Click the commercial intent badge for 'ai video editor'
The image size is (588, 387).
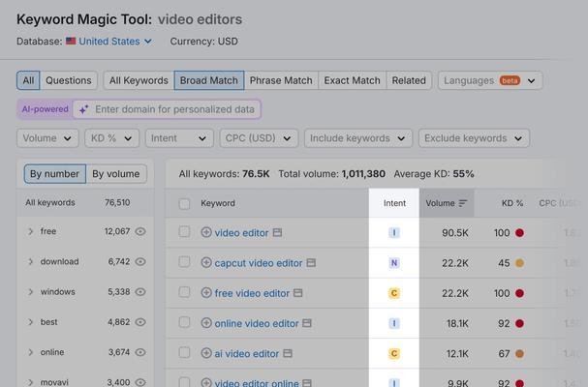click(394, 353)
